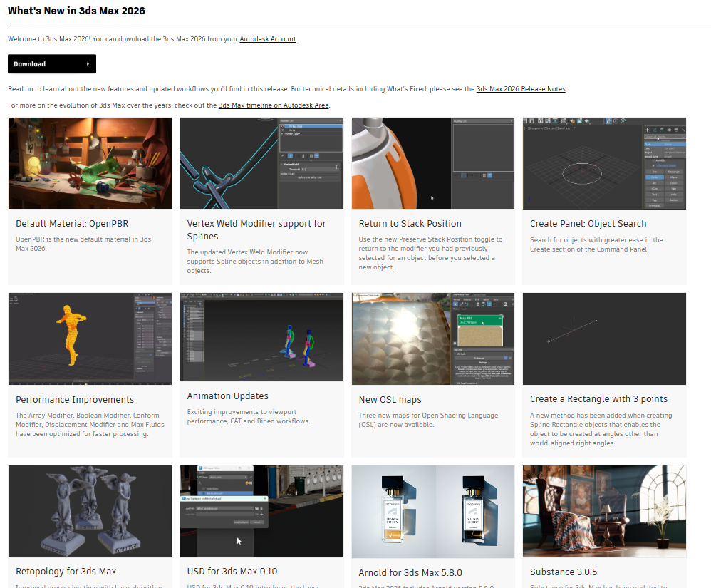Image resolution: width=711 pixels, height=588 pixels.
Task: Open the Animation Updates biped thumbnail
Action: 261,337
